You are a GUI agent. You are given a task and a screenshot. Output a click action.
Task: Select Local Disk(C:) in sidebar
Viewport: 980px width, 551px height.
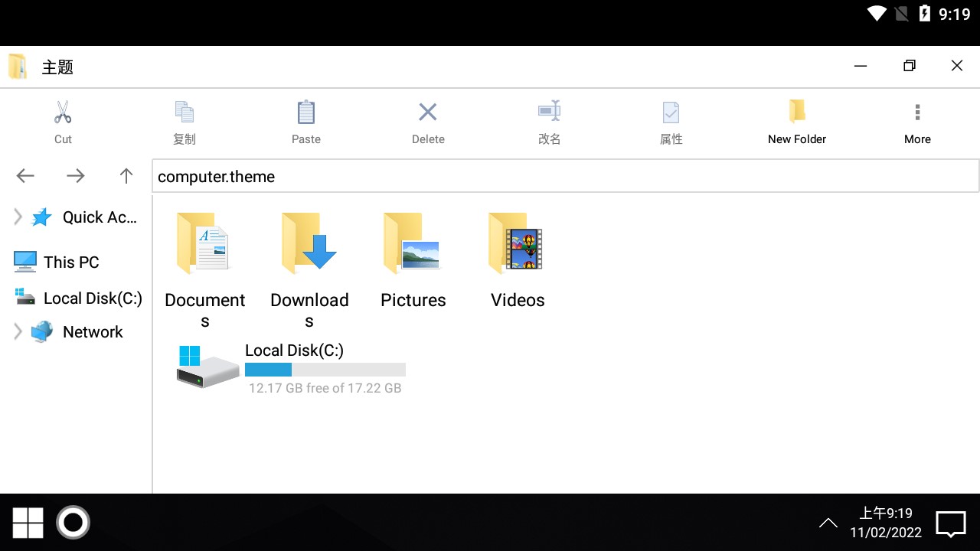pyautogui.click(x=92, y=298)
